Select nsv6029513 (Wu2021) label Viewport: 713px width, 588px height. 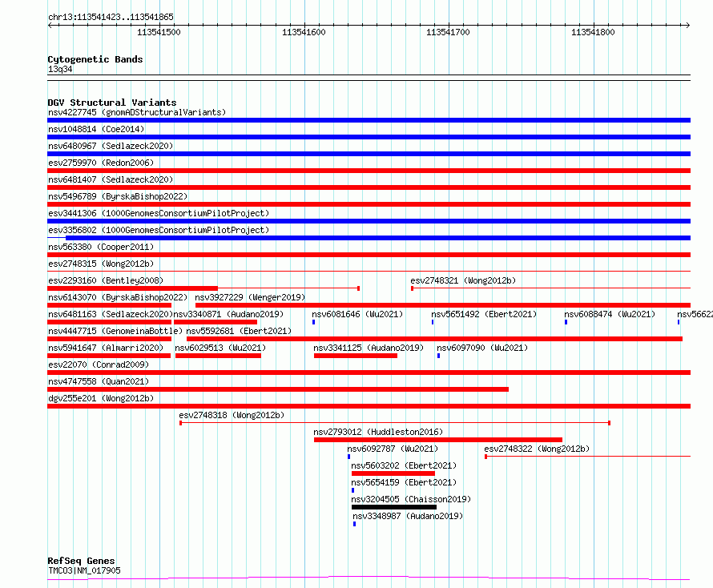(x=220, y=348)
